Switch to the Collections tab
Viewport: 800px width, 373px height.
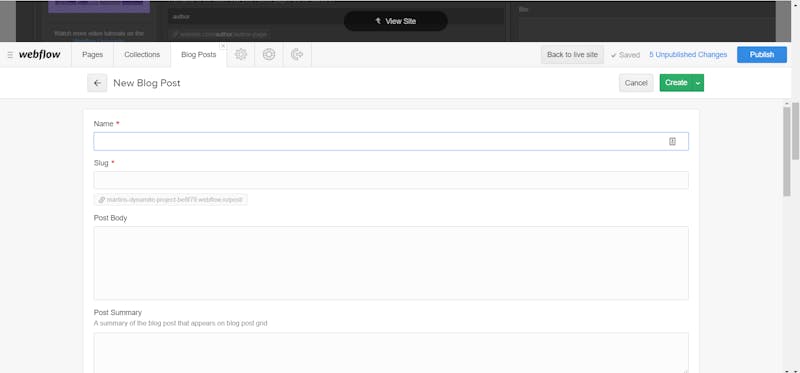click(142, 55)
